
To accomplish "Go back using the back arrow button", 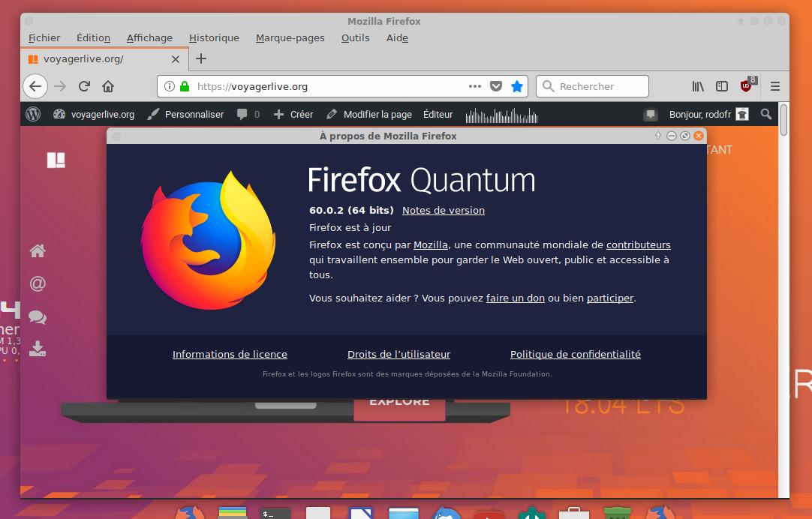I will coord(35,86).
